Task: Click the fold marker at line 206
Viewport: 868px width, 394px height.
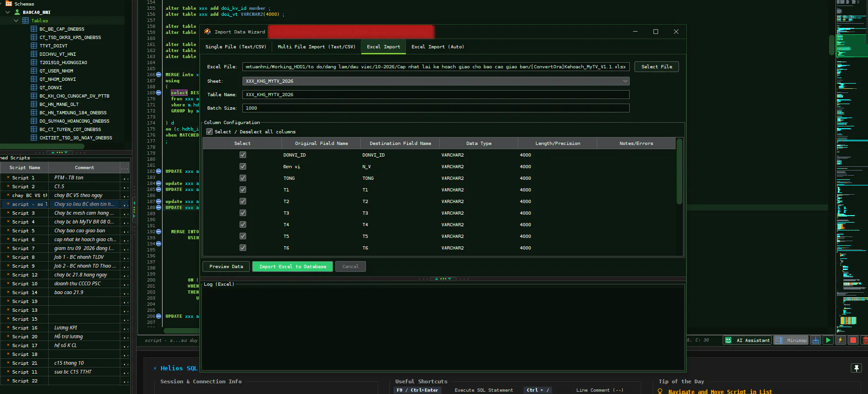Action: [159, 316]
